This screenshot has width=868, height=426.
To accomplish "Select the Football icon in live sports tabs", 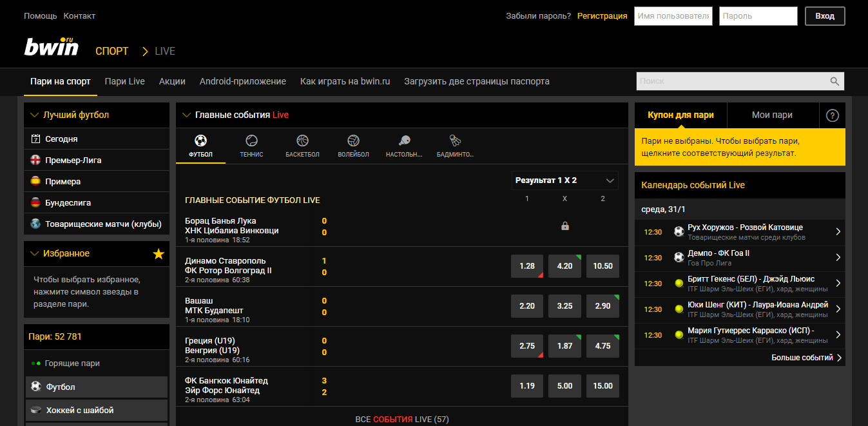I will tap(200, 140).
